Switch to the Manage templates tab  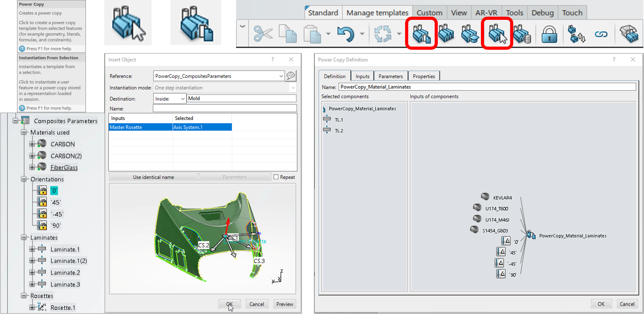pos(377,13)
